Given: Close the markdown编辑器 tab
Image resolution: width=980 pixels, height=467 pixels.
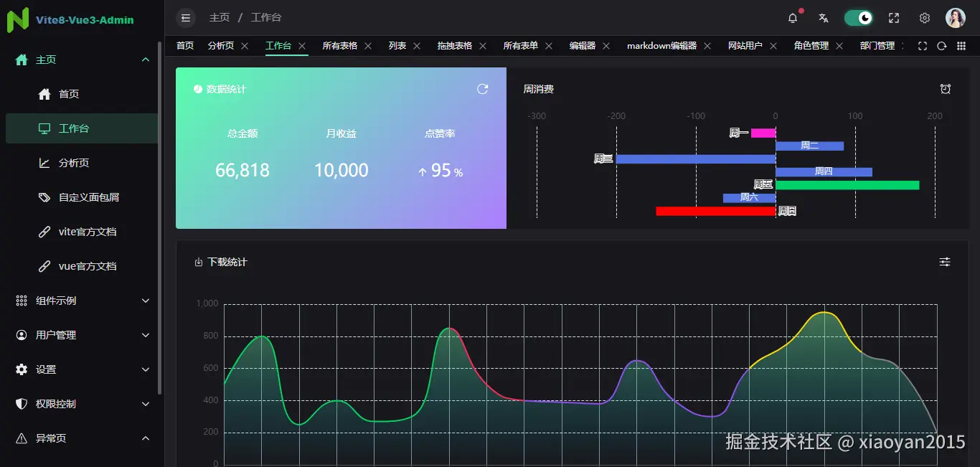Looking at the screenshot, I should click(707, 46).
